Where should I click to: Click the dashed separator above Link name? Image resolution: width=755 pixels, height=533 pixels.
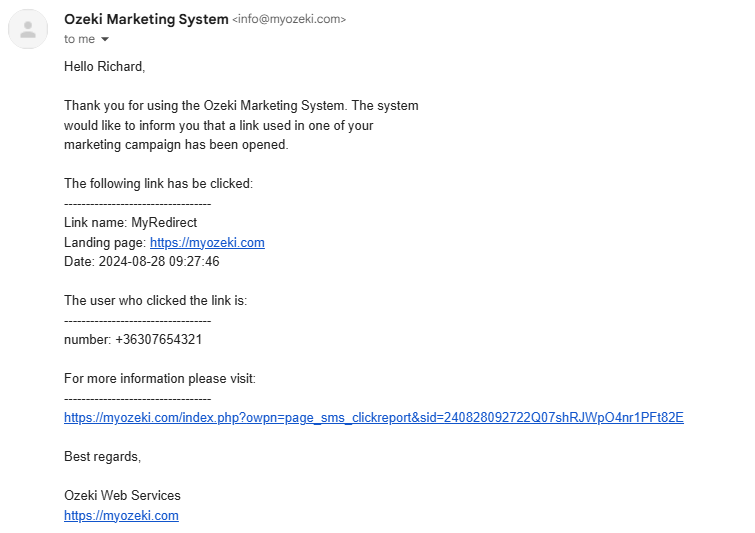coord(137,204)
